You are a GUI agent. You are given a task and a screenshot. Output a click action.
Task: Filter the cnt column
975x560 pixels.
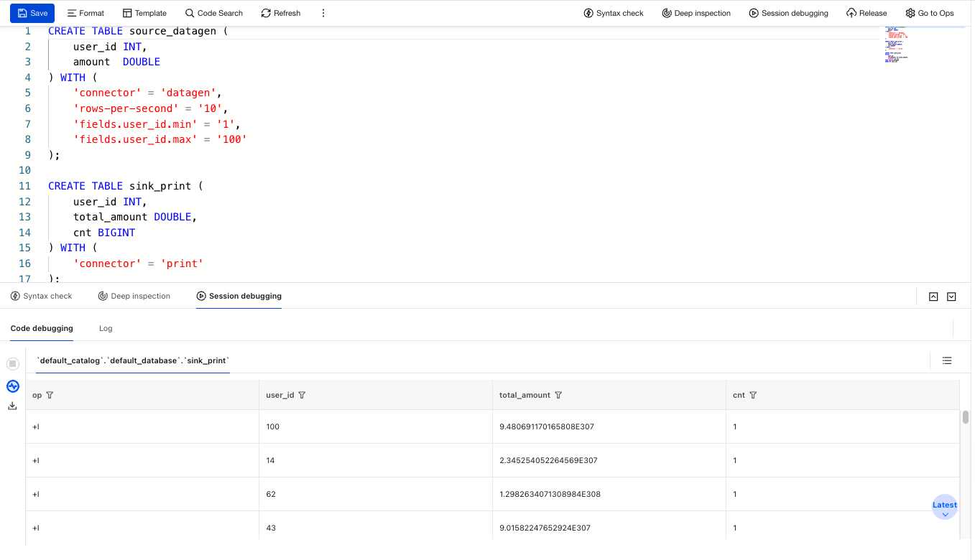tap(753, 395)
